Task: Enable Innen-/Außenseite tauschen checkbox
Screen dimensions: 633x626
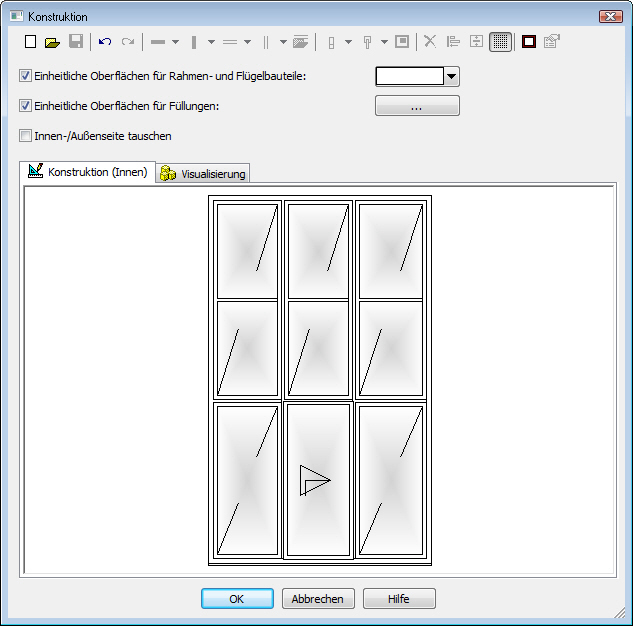Action: 25,136
